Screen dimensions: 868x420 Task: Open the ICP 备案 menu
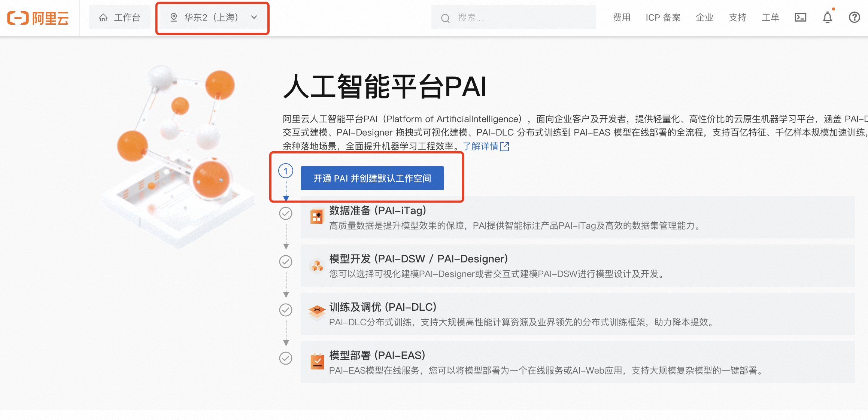pos(663,18)
